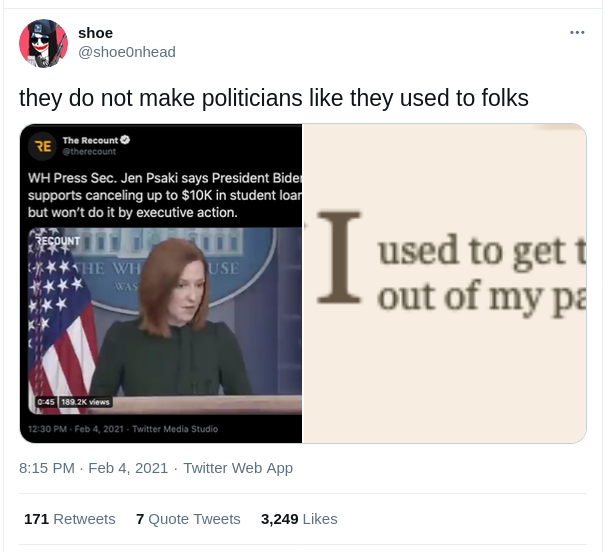Screen dimensions: 609x552
Task: Click The Recount logo in embedded tweet
Action: coord(43,146)
